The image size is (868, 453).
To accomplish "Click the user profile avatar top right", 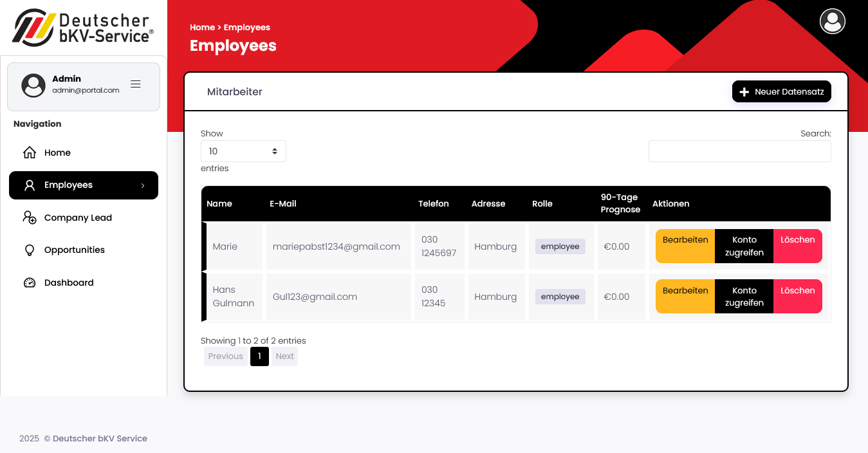I will click(x=832, y=21).
